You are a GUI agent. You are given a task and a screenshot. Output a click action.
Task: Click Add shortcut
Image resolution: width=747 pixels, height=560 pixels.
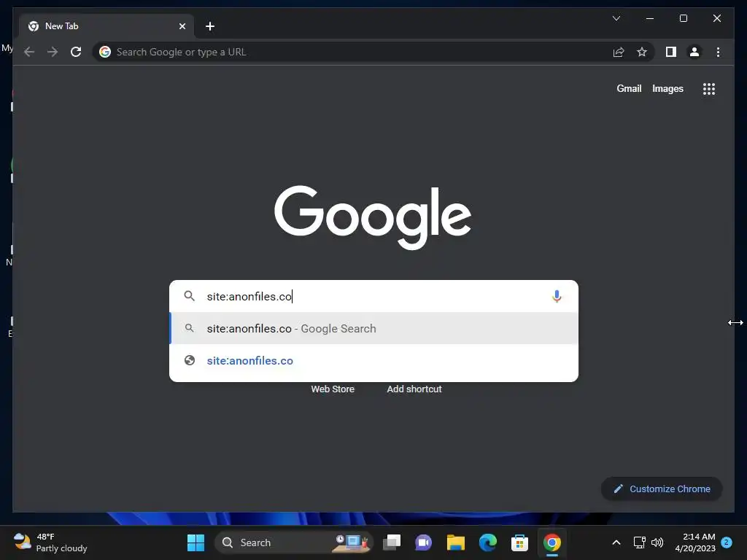point(414,389)
